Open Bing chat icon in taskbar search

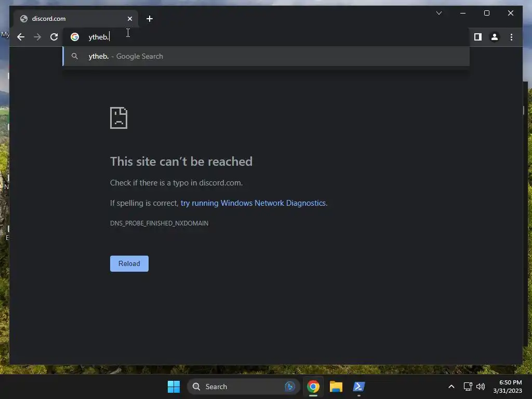[290, 387]
